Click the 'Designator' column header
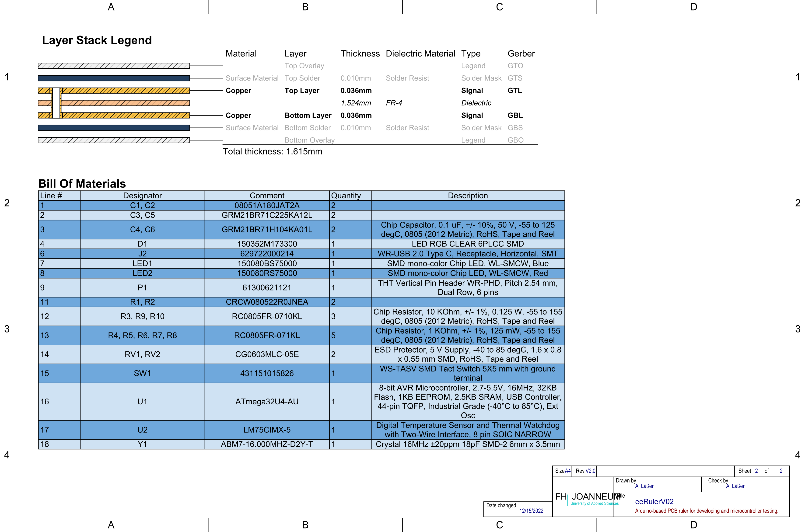Screen dimensions: 805x532 coord(143,196)
